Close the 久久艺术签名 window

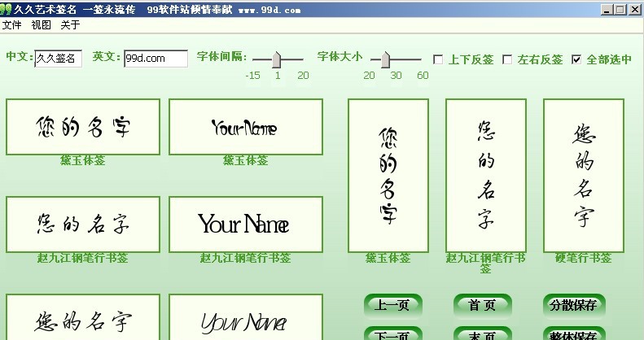(x=634, y=10)
